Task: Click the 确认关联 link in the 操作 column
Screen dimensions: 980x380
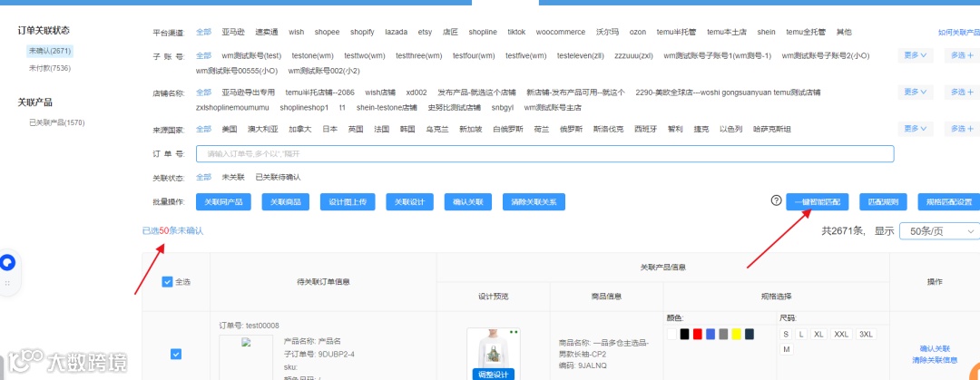Action: (935, 349)
